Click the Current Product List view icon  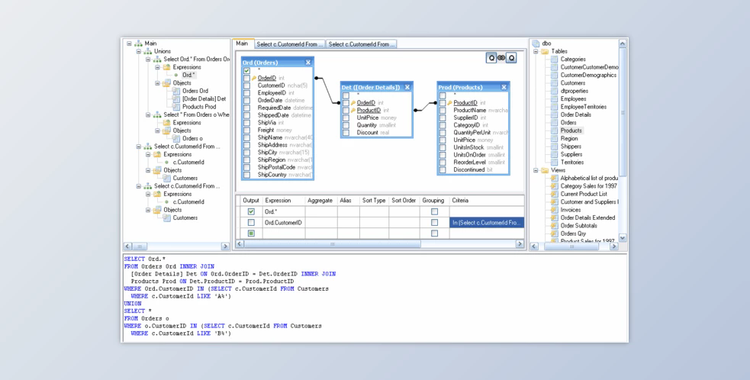(554, 194)
